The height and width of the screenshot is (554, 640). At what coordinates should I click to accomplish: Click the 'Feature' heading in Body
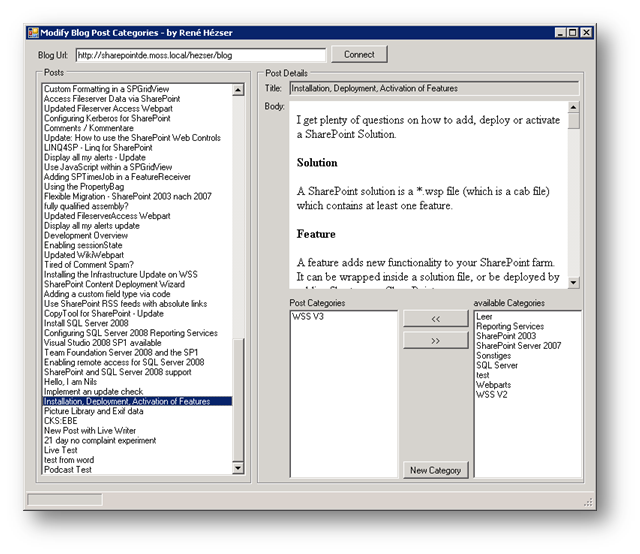tap(316, 234)
